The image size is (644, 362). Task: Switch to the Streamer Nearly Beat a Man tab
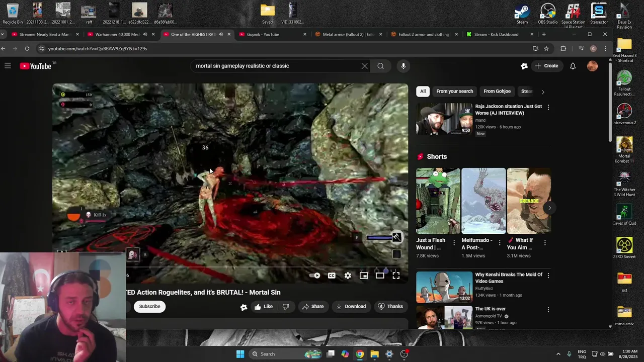coord(44,34)
